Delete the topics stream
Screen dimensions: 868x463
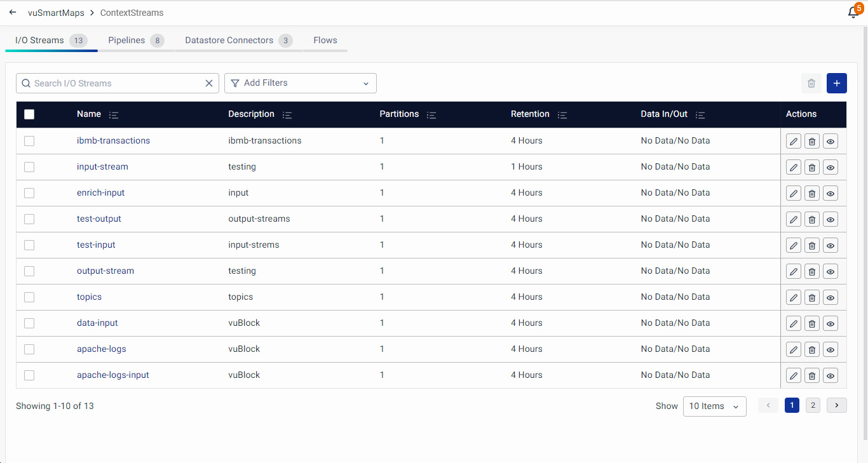(x=811, y=297)
